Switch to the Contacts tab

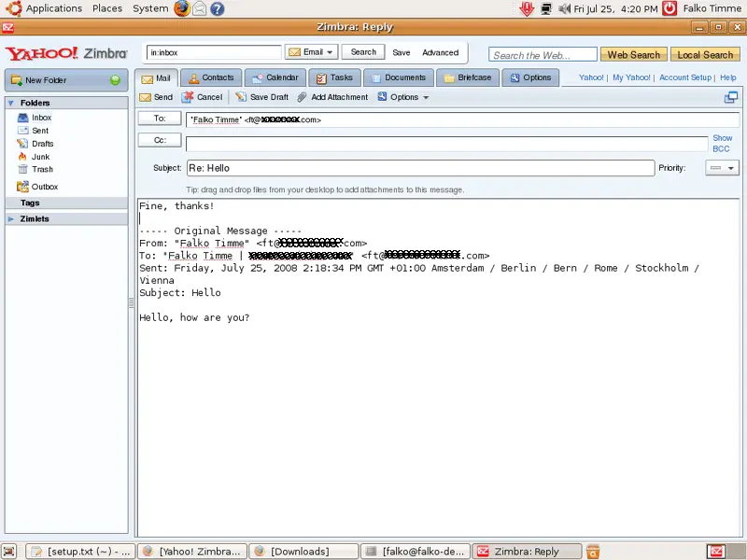tap(212, 77)
